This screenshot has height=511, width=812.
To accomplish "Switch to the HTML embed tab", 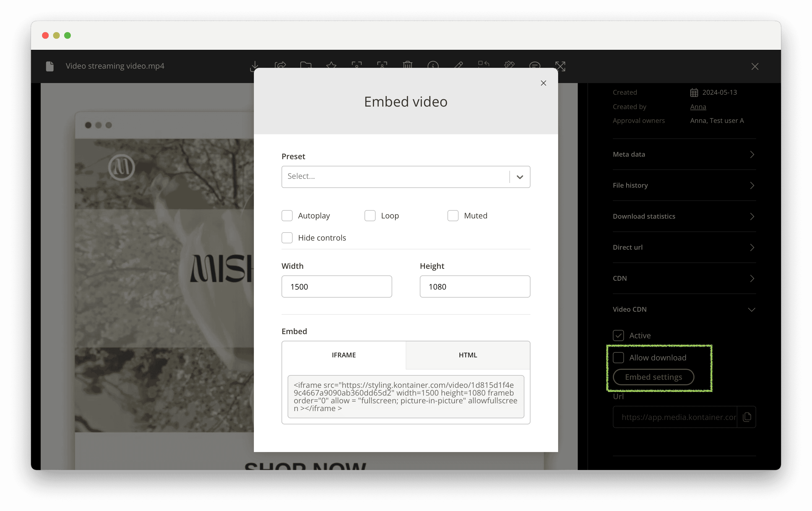I will (468, 355).
